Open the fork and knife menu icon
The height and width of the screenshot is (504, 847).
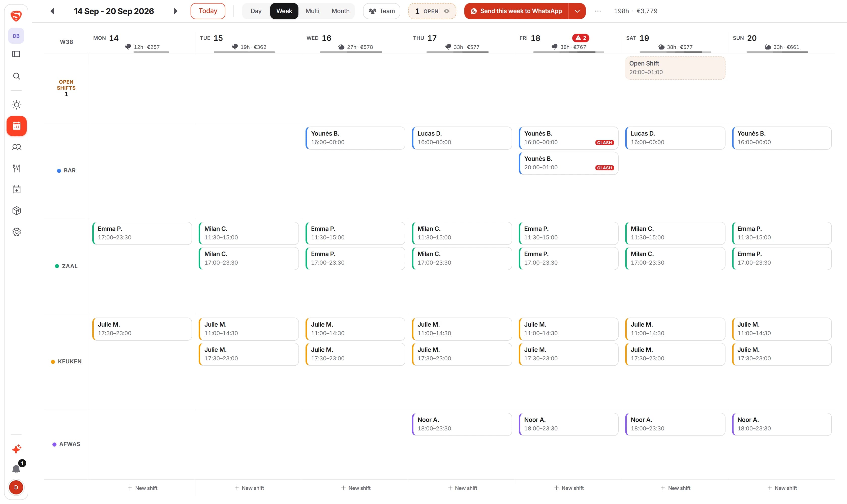click(x=16, y=168)
